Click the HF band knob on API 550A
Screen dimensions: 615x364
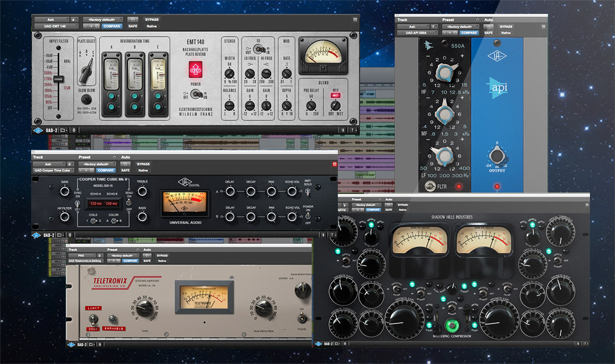click(445, 72)
